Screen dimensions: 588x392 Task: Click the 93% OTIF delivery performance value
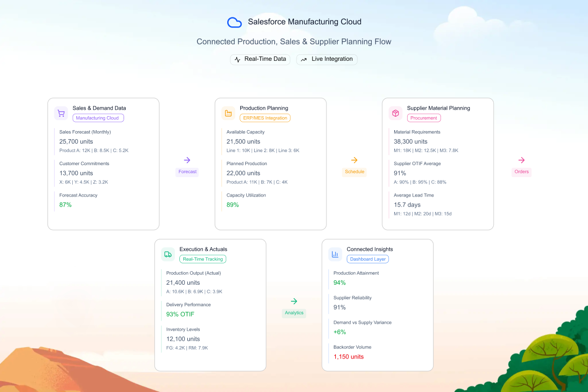pos(180,314)
